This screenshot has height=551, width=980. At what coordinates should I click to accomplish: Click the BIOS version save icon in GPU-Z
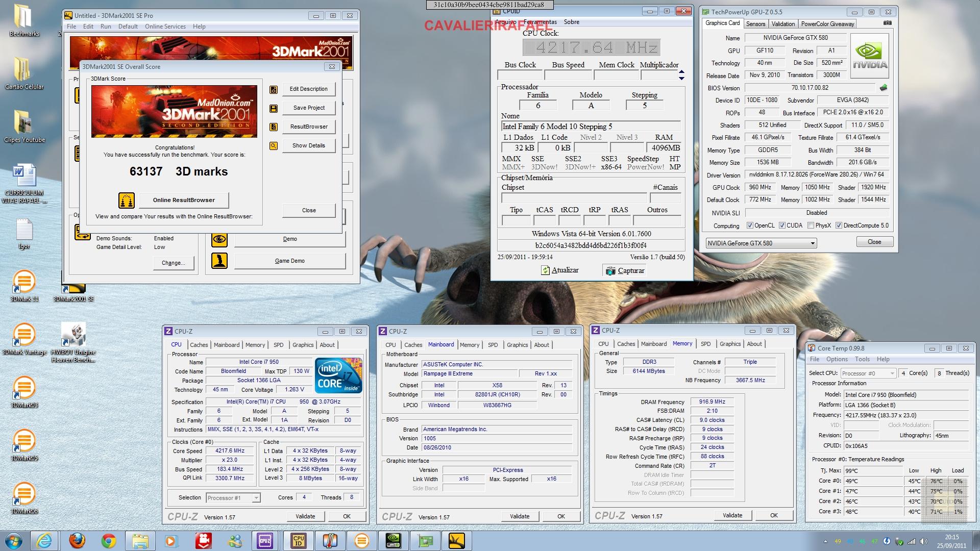[x=884, y=88]
